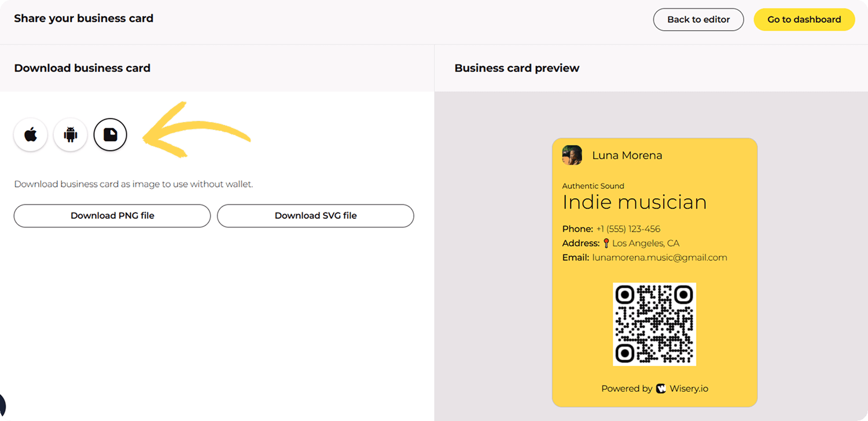Click the Wisery.io logo icon on card
Image resolution: width=868 pixels, height=421 pixels.
tap(661, 389)
